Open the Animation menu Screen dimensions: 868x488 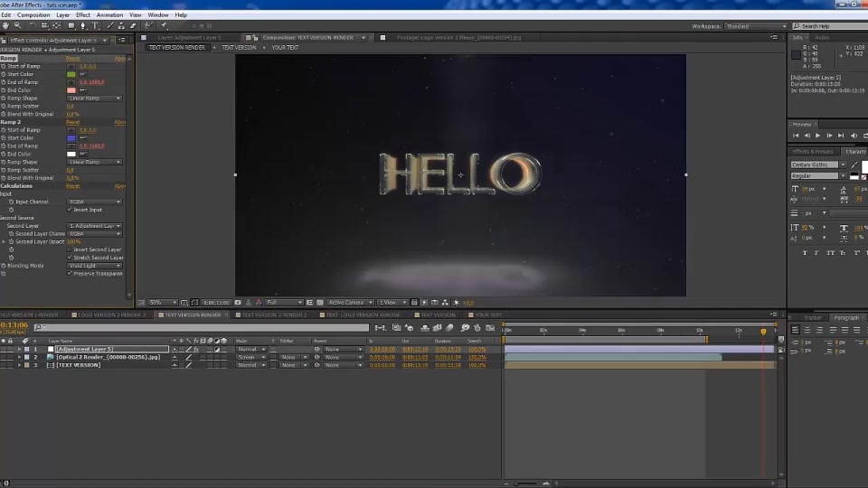coord(109,15)
